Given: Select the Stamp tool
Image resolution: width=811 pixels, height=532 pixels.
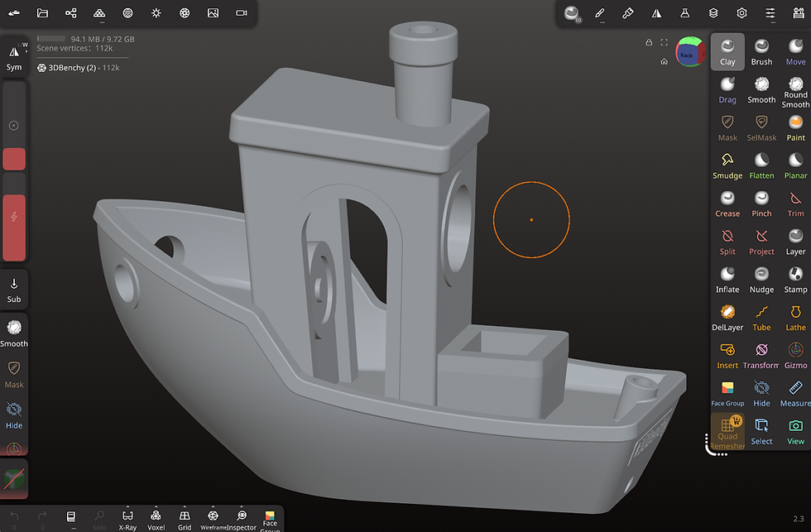Looking at the screenshot, I should [x=795, y=280].
